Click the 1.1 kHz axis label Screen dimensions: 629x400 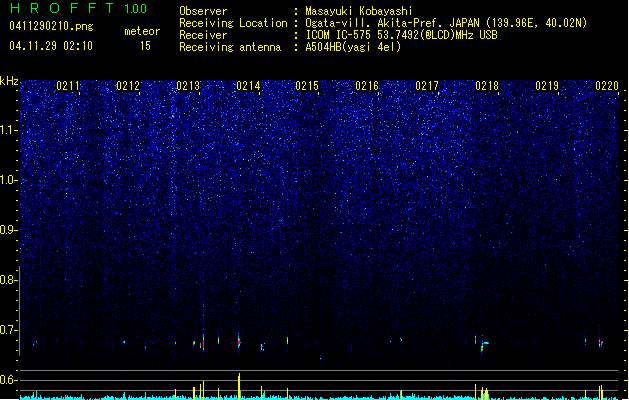tap(9, 130)
